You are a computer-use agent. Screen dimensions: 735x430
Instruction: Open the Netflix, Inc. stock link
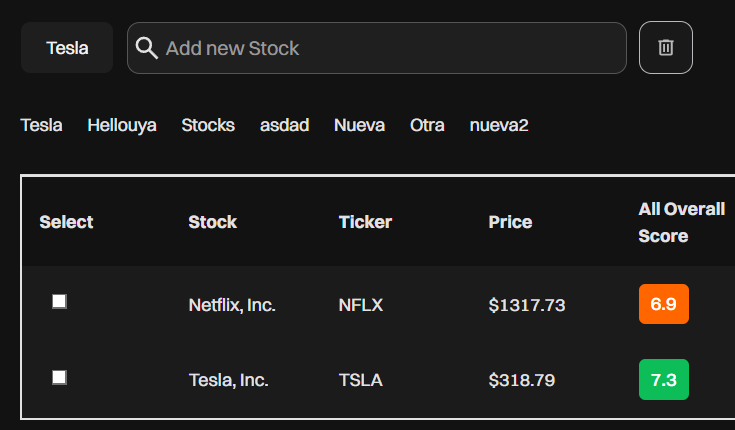[x=232, y=305]
